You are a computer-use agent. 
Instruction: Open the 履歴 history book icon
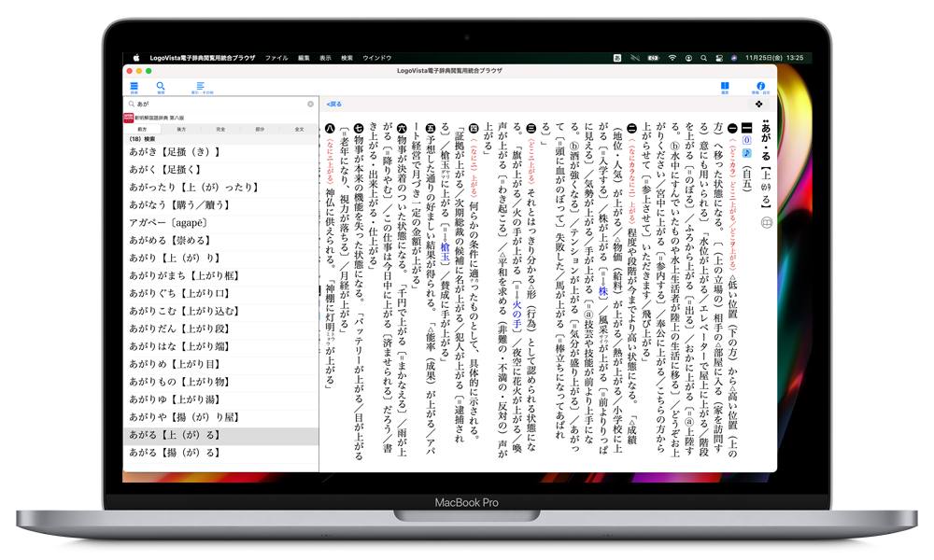725,86
